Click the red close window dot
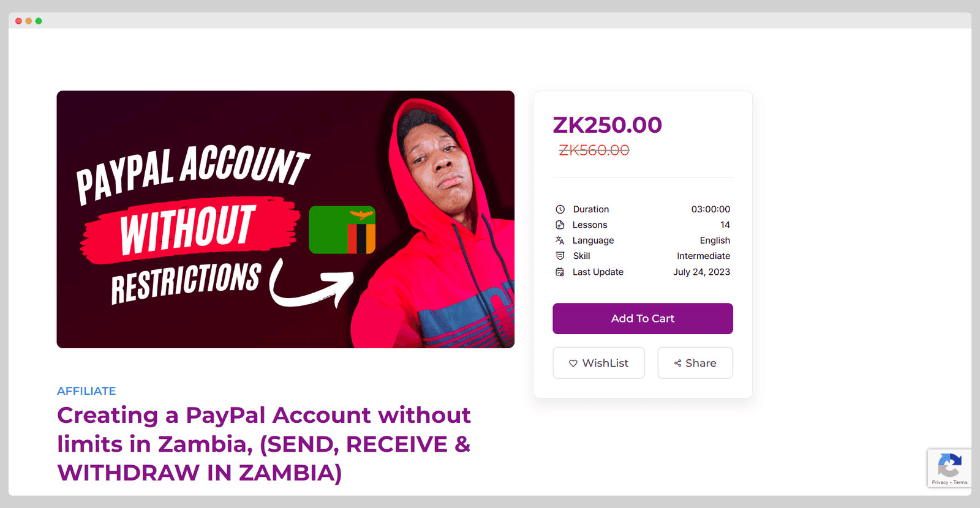980x508 pixels. pos(19,21)
